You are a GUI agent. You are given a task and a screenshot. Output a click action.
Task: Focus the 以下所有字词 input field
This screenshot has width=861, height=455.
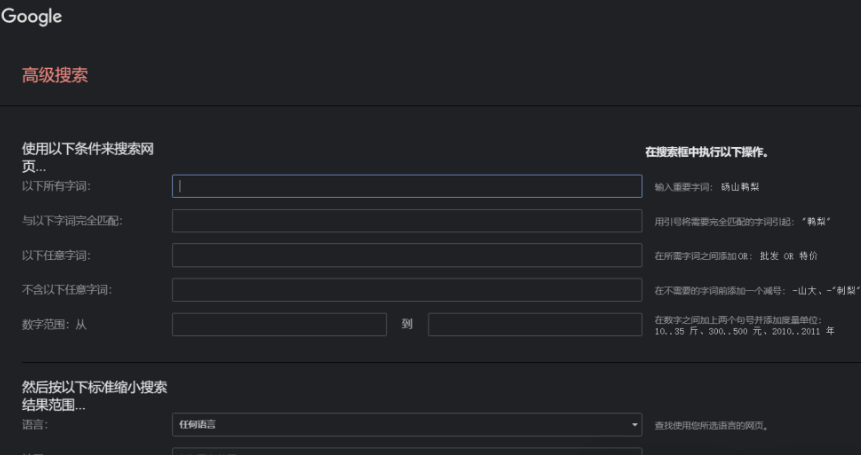[406, 186]
